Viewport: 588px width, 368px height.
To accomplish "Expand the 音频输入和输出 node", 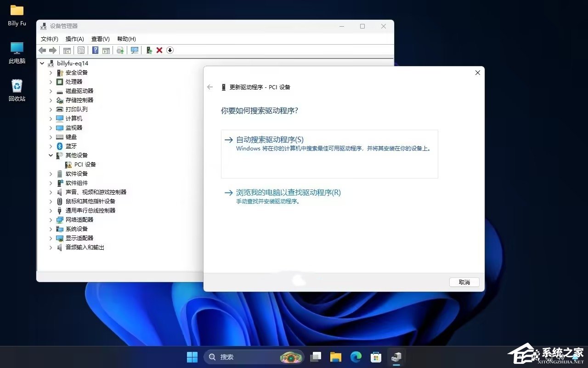I will click(x=51, y=247).
